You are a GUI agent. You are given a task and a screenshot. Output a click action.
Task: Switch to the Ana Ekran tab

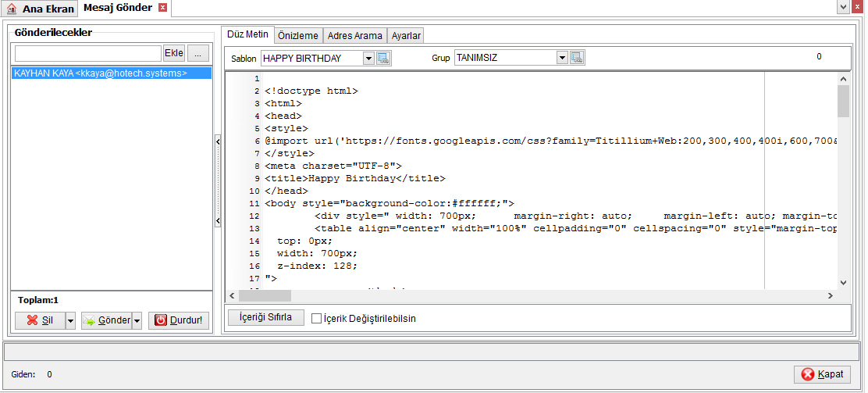tap(40, 9)
